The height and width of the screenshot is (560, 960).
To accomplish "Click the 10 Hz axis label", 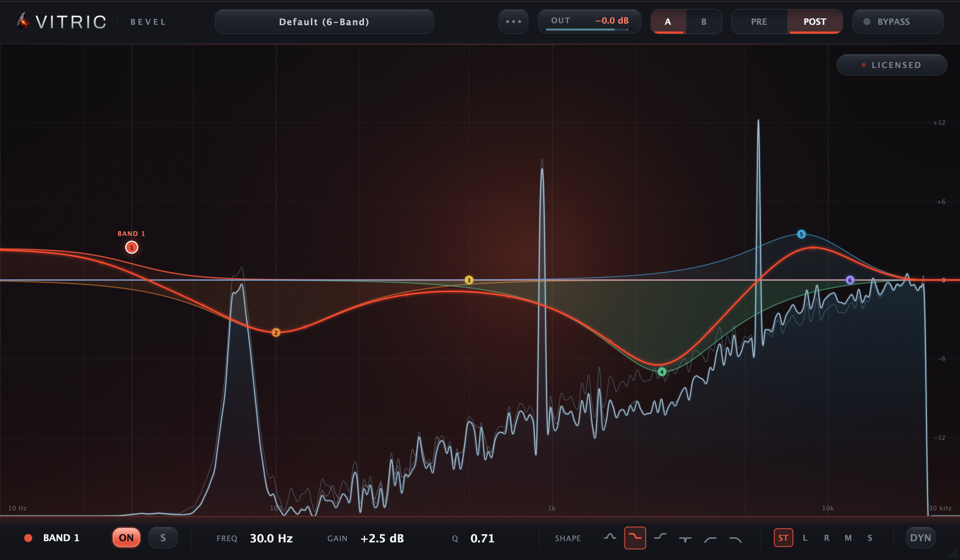I will pyautogui.click(x=18, y=508).
